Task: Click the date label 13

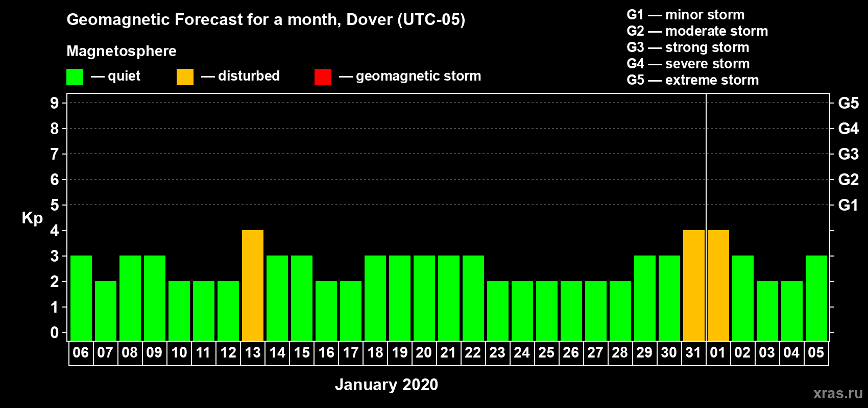Action: click(252, 352)
